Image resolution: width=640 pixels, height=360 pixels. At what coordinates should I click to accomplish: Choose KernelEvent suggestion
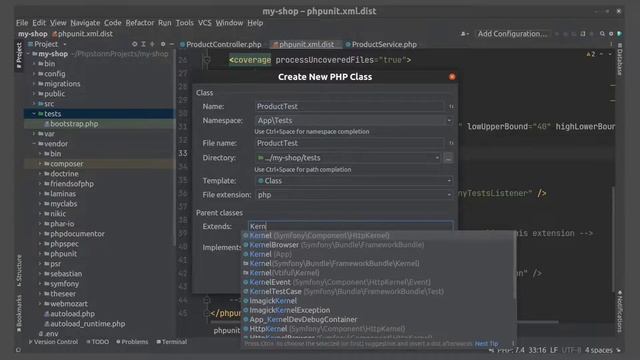coord(378,282)
